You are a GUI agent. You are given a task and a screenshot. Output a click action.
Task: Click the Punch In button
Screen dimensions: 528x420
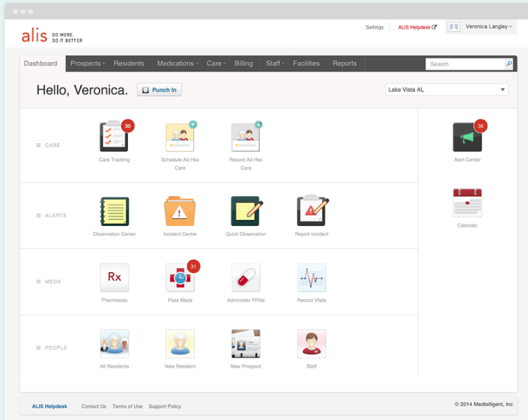point(159,90)
